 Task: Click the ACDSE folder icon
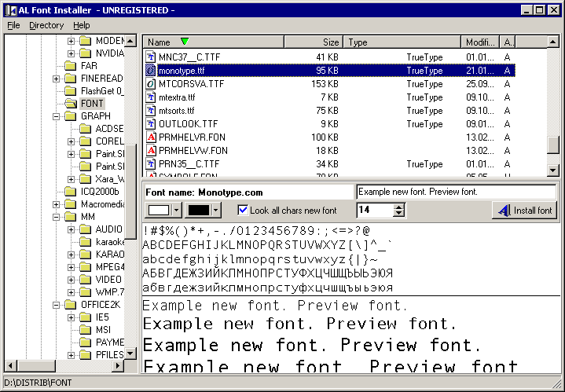click(x=86, y=129)
